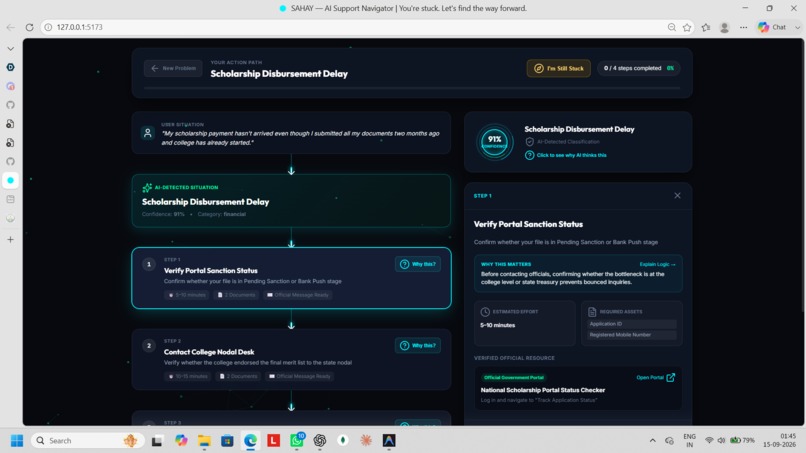The image size is (806, 453).
Task: Open the browser profile icon
Action: (x=724, y=27)
